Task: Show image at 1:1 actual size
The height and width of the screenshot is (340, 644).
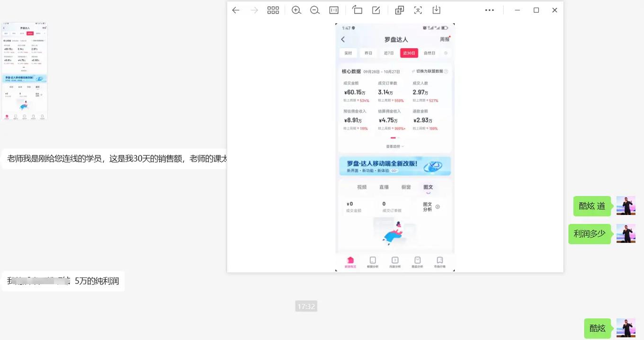Action: (334, 10)
